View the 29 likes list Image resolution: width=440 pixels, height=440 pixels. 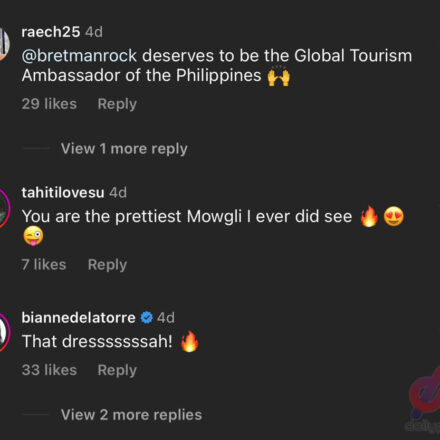point(49,104)
